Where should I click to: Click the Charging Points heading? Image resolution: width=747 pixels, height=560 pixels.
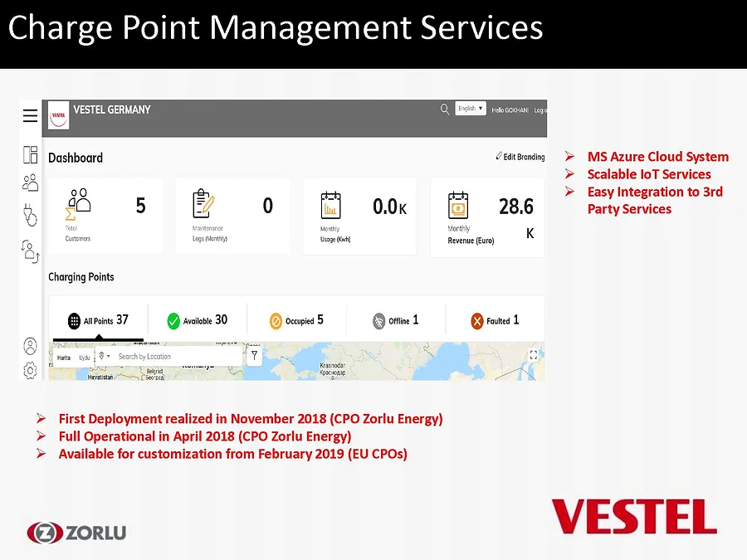point(81,277)
